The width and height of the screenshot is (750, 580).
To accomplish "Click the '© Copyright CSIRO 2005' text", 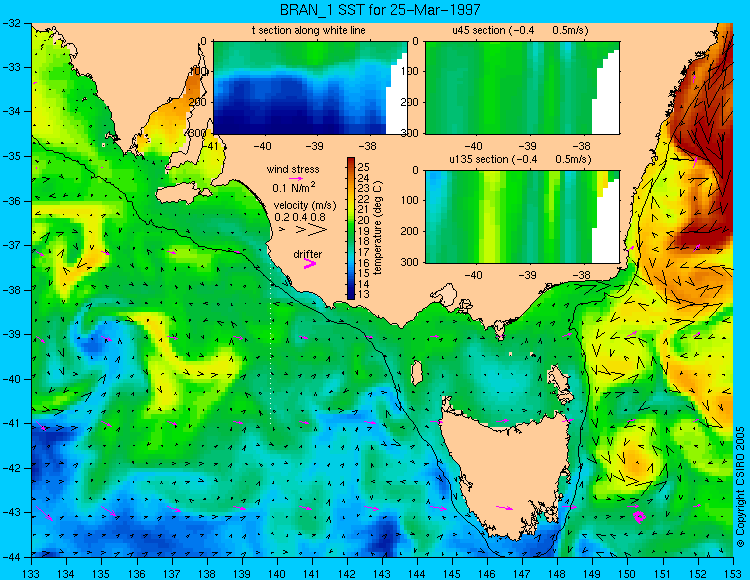I will (740, 487).
